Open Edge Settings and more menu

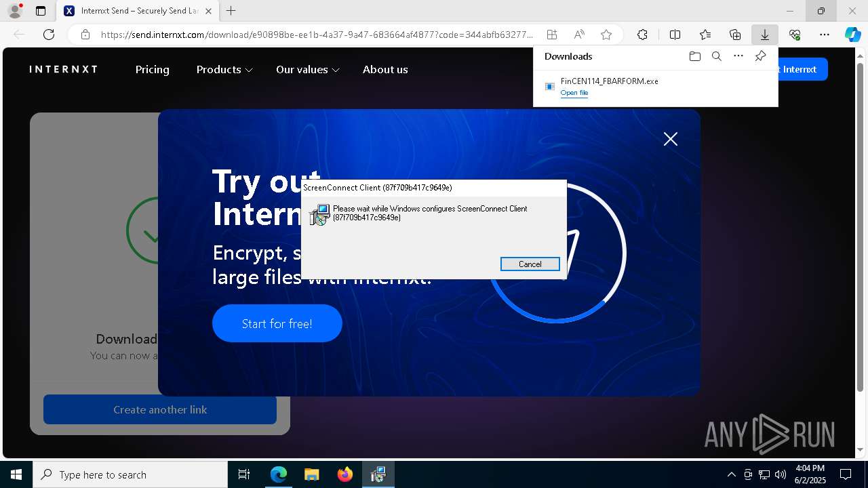[x=825, y=35]
